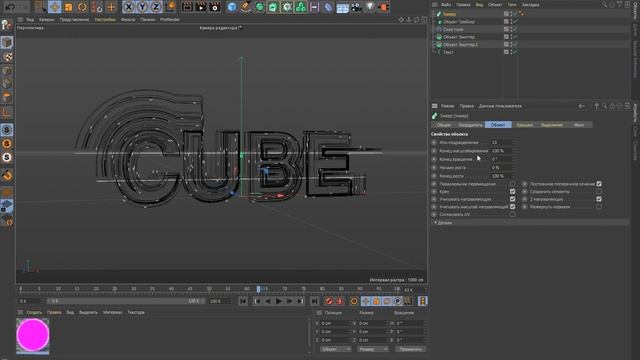Enable the Параллельное перемещение checkbox
The image size is (640, 360).
point(512,184)
